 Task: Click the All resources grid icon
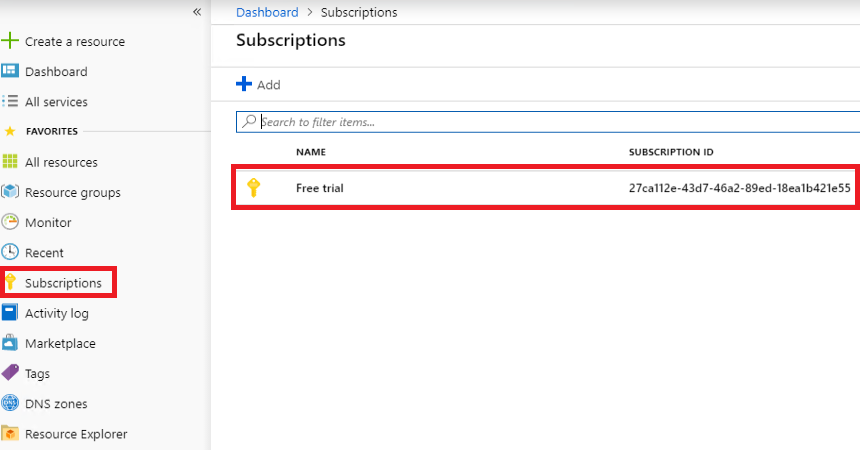click(10, 162)
